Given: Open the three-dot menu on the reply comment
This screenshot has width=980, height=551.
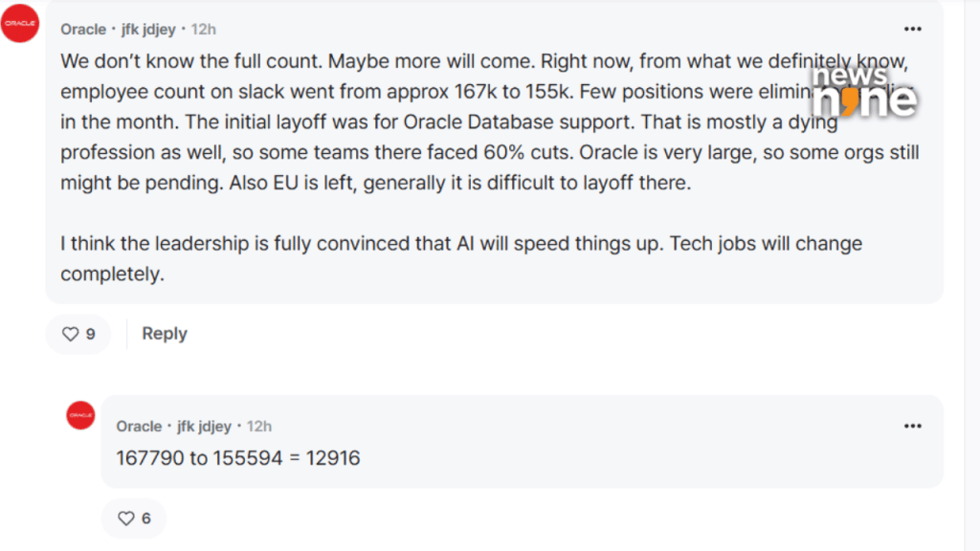Looking at the screenshot, I should (913, 426).
